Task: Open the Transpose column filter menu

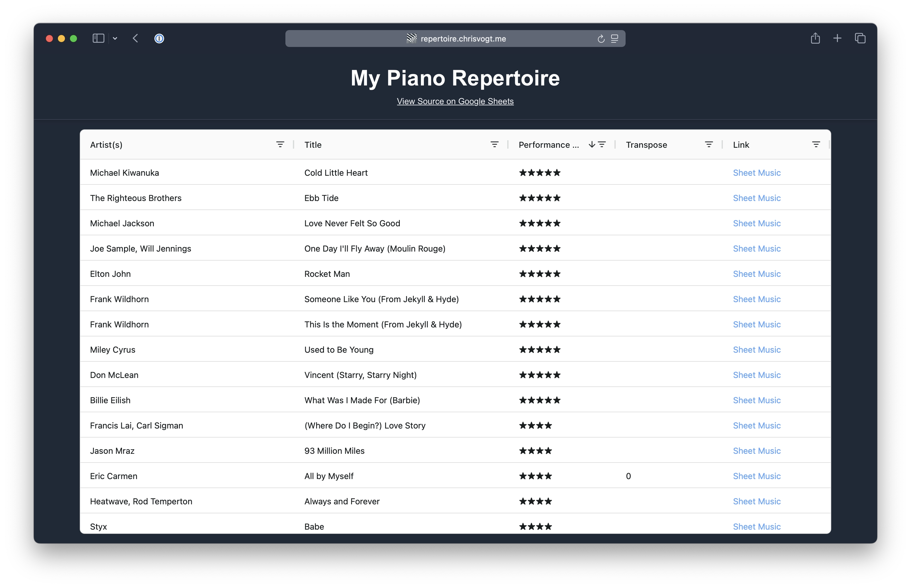Action: click(x=709, y=144)
